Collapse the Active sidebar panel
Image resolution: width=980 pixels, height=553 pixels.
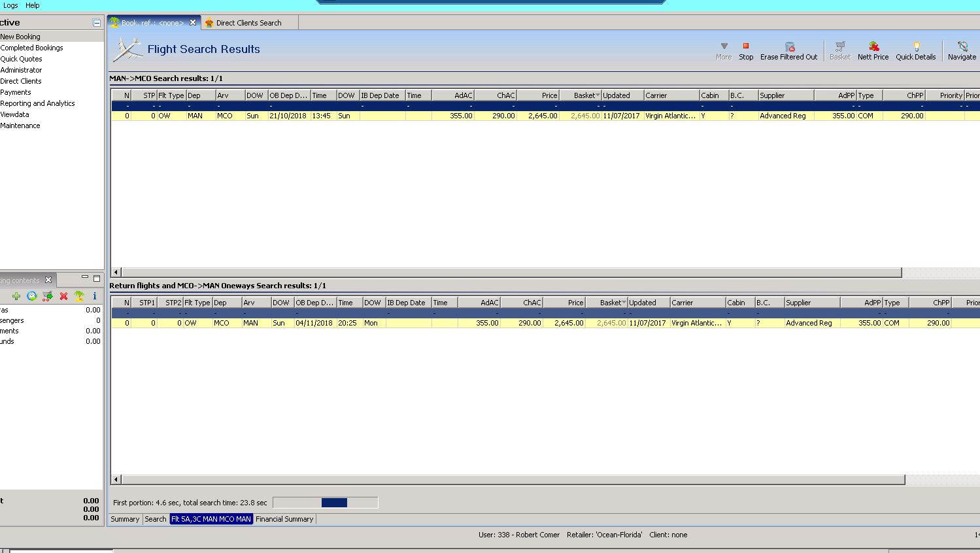coord(97,23)
